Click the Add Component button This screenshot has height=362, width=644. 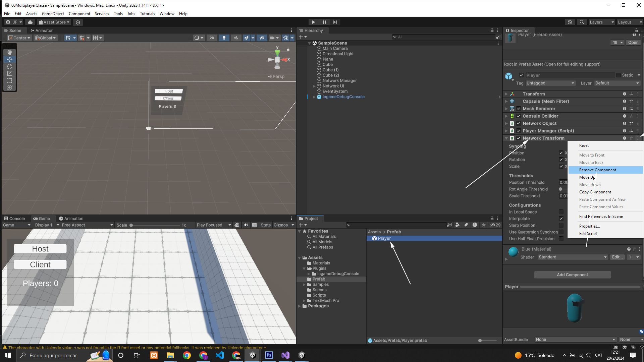tap(572, 275)
